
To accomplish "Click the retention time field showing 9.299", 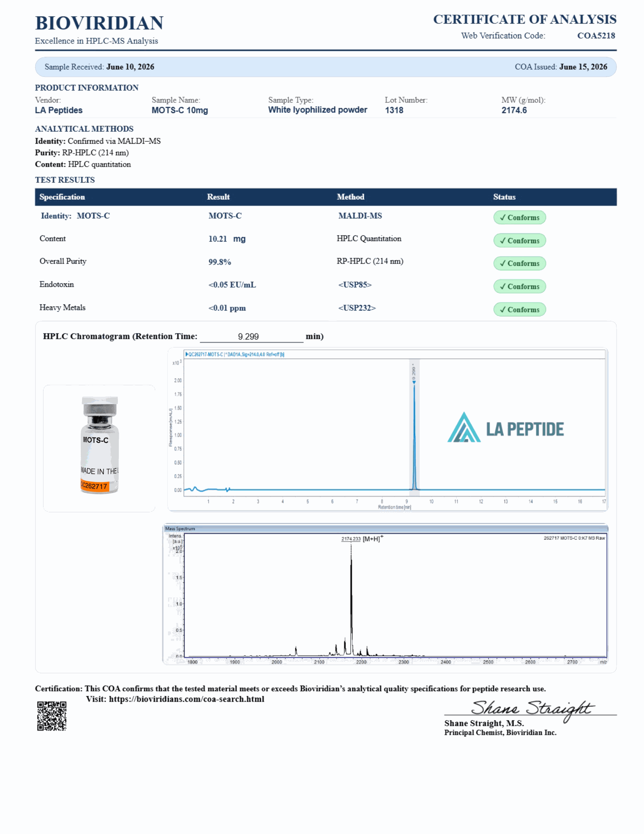I will [252, 337].
